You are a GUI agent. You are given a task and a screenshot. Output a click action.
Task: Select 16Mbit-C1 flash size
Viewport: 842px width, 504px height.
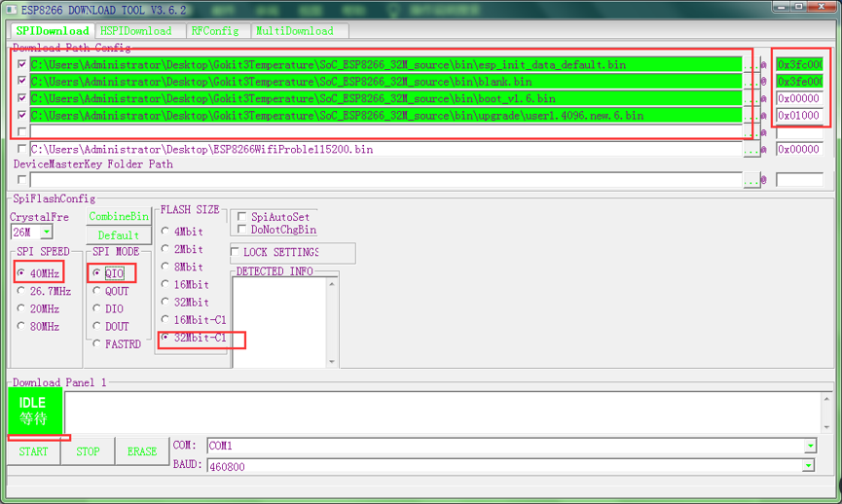click(194, 320)
